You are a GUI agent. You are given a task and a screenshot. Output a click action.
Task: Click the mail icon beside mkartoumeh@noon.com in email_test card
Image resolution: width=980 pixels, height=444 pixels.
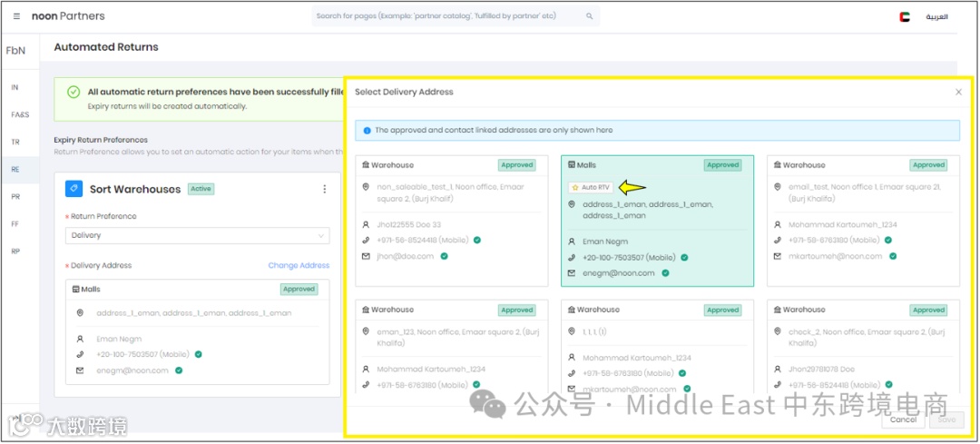tap(778, 256)
